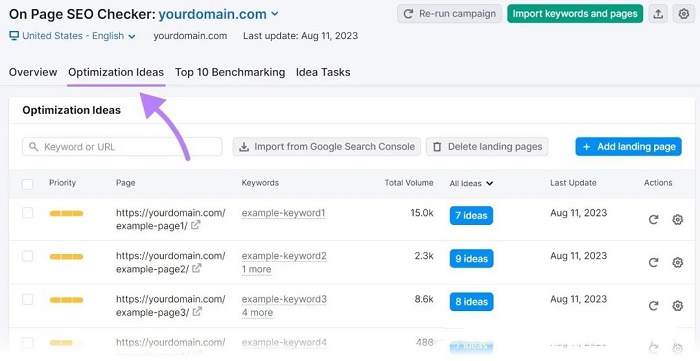700x361 pixels.
Task: Open example-page3 in new tab icon
Action: coord(197,311)
